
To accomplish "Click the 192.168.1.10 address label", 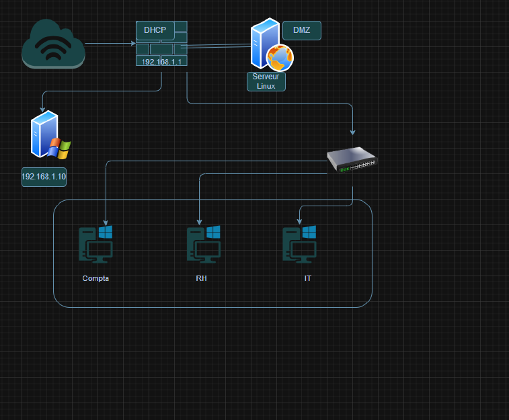I will click(44, 177).
